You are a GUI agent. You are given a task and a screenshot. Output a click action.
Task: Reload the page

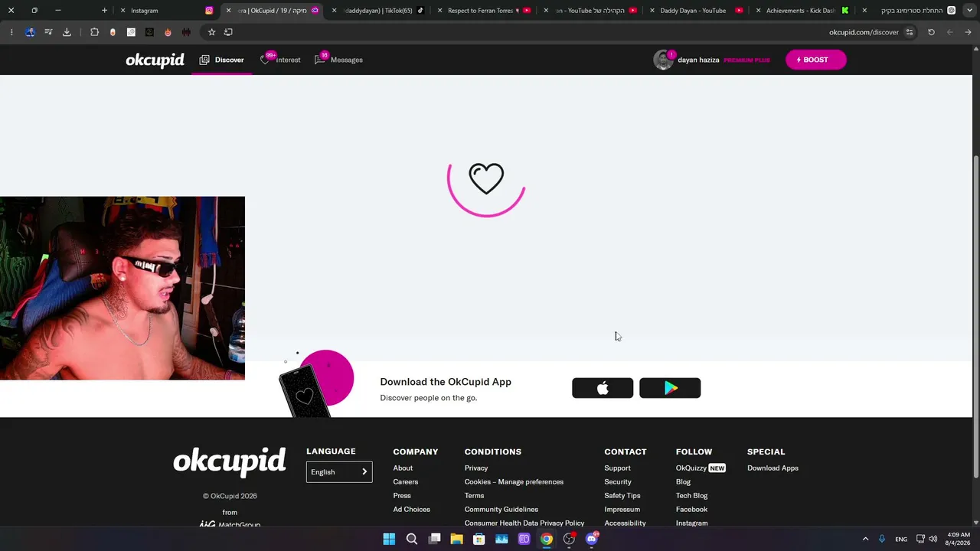point(931,32)
